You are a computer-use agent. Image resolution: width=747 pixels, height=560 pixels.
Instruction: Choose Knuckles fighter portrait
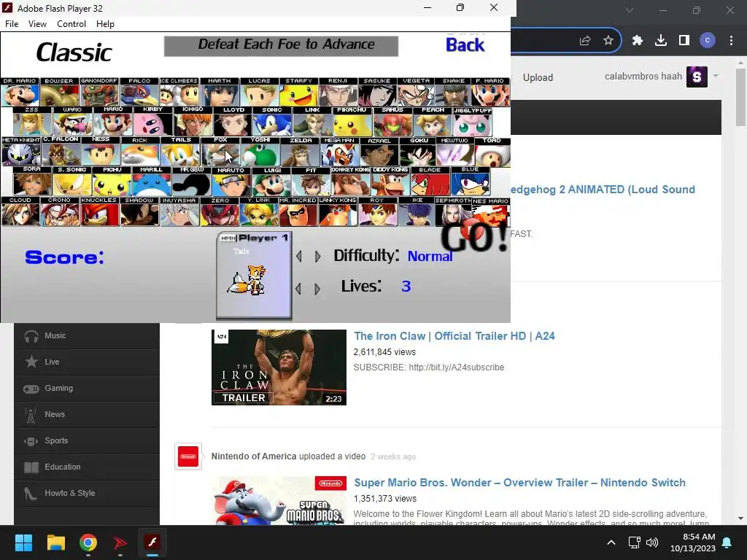click(99, 211)
